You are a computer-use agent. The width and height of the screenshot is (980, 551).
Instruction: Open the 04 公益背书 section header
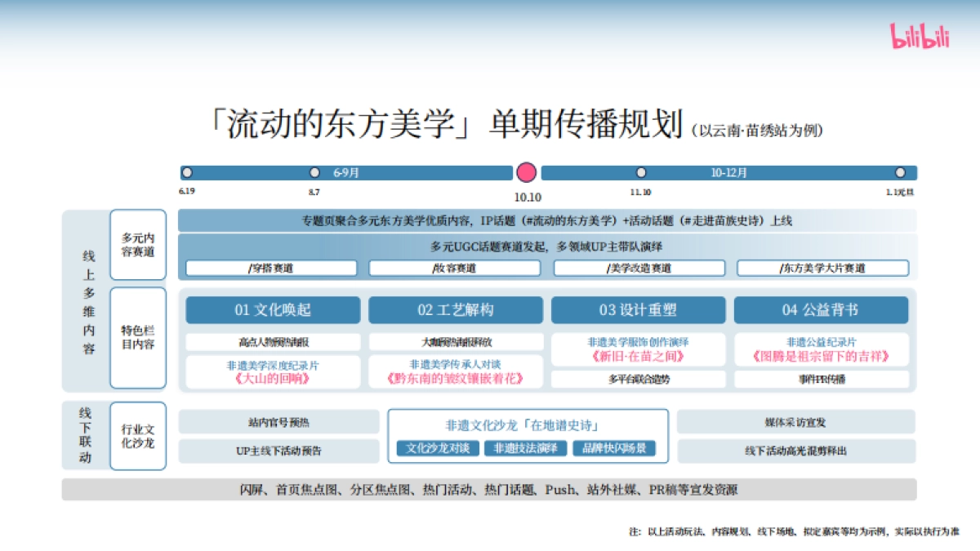coord(822,310)
